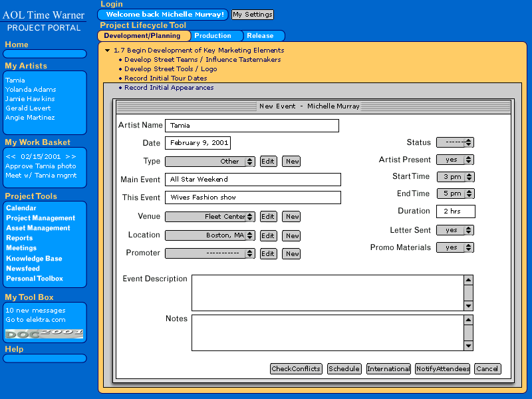This screenshot has height=399, width=532.
Task: Click the Artist Name field
Action: pyautogui.click(x=252, y=126)
